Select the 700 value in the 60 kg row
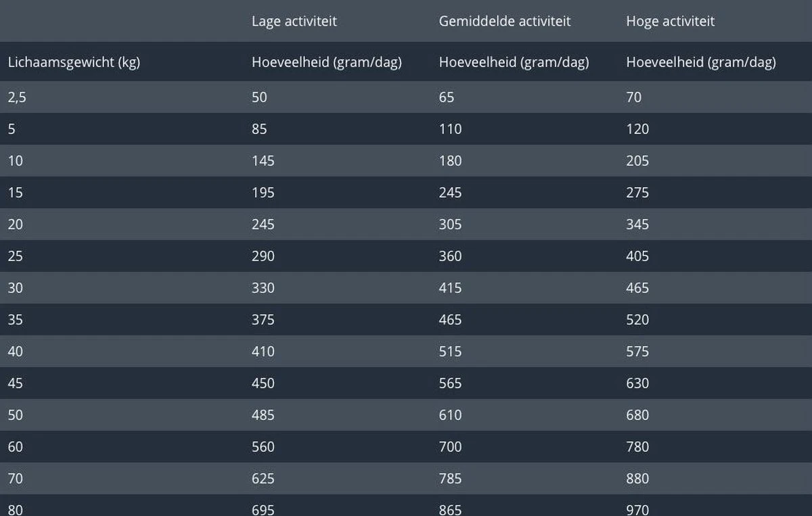 pos(451,447)
